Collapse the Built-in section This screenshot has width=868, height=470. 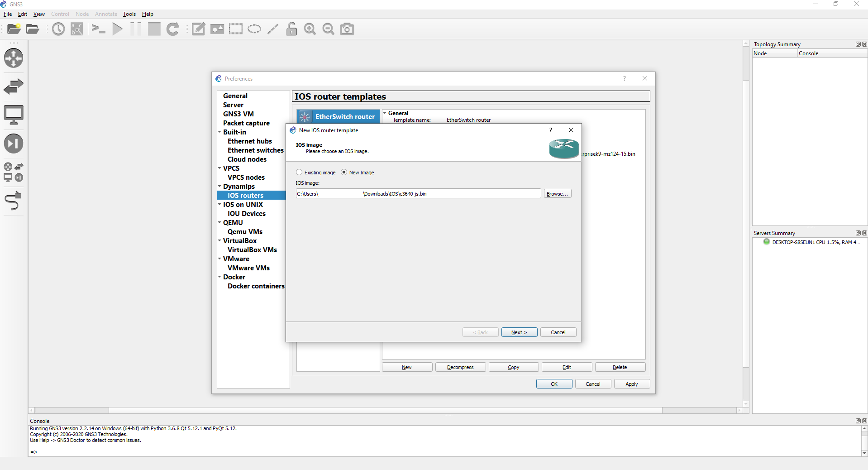coord(219,132)
